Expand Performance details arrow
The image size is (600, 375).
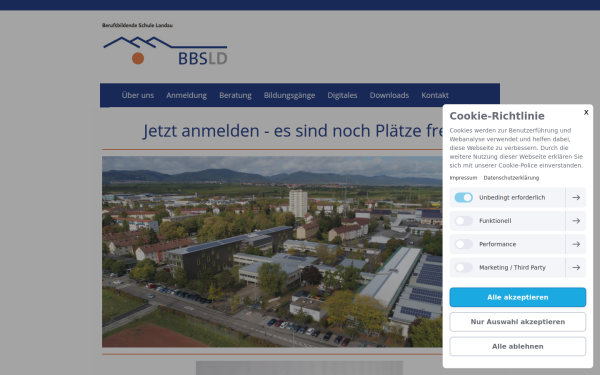click(x=576, y=244)
